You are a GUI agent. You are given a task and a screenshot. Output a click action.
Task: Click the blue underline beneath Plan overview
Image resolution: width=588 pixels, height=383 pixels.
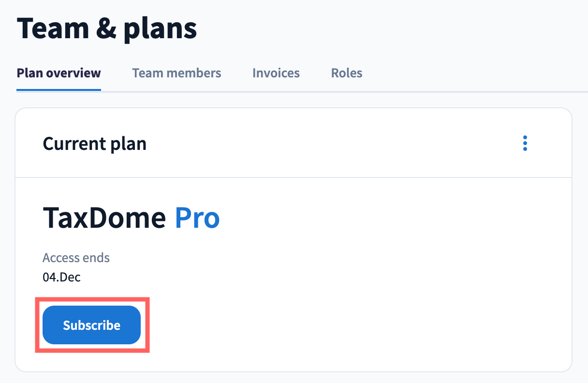click(59, 90)
